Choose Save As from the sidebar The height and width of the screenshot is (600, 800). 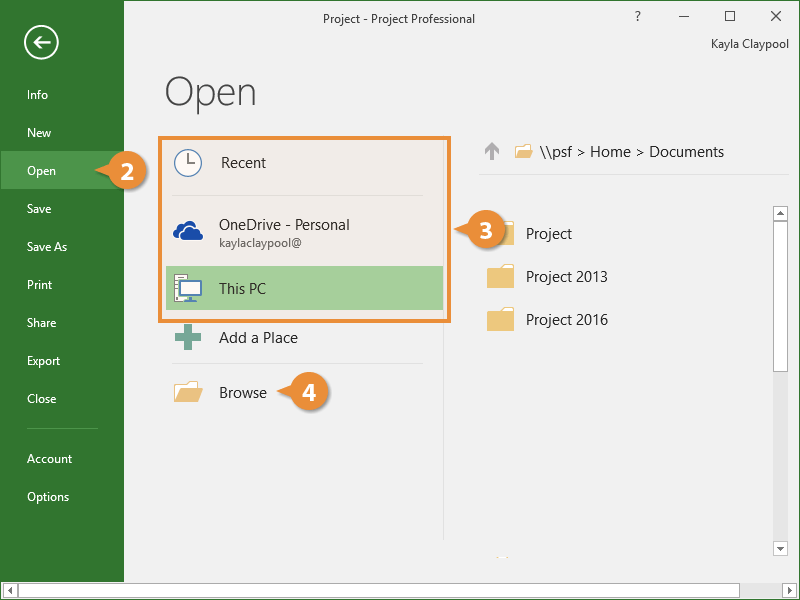pyautogui.click(x=47, y=247)
